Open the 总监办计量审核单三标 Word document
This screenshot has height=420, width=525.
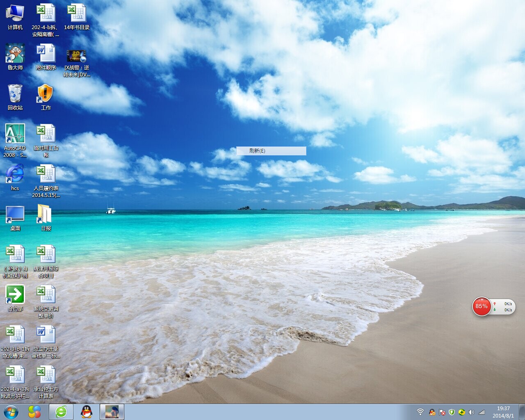[46, 342]
